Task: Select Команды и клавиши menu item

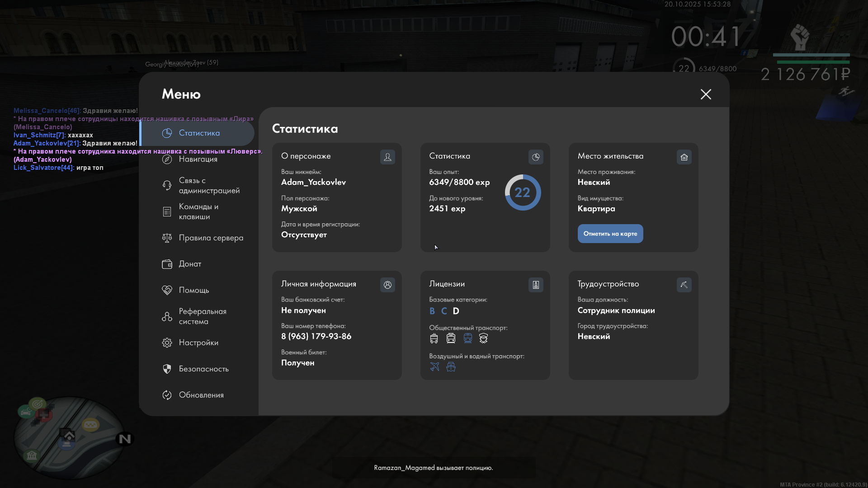Action: pyautogui.click(x=198, y=211)
